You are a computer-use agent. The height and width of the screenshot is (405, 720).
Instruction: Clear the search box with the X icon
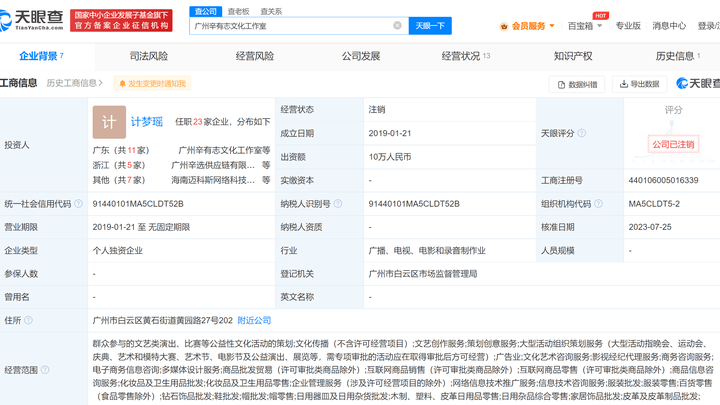[397, 25]
